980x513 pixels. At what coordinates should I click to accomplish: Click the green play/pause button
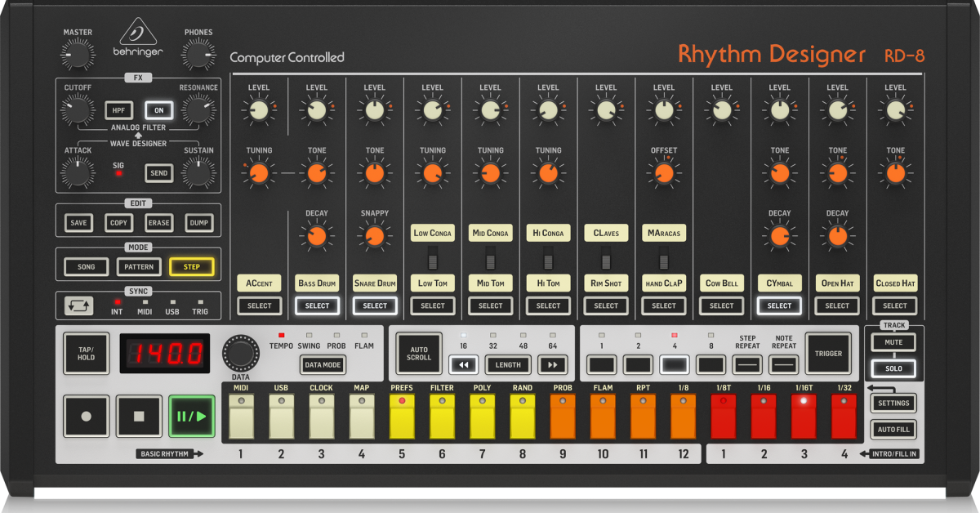pyautogui.click(x=191, y=416)
